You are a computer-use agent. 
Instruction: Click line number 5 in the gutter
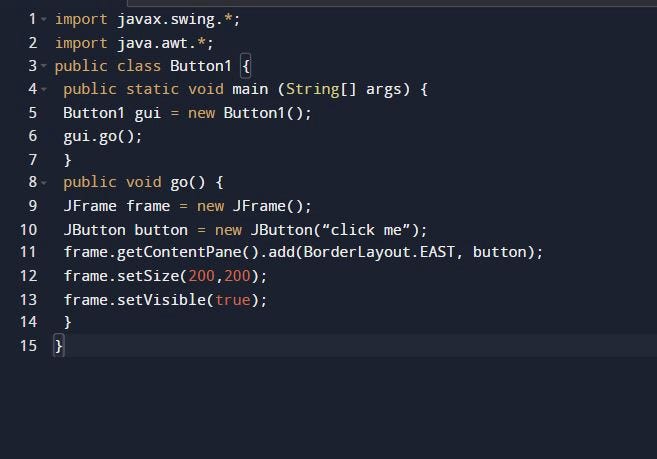[x=33, y=113]
